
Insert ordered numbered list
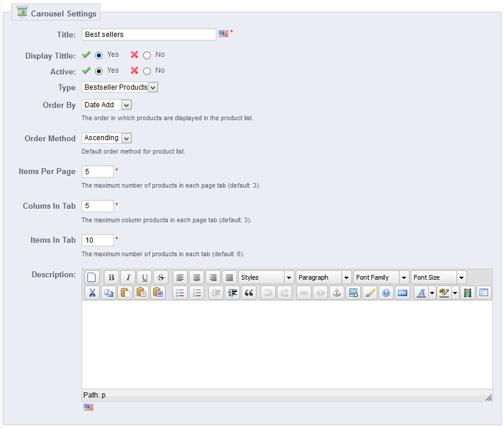[x=197, y=293]
